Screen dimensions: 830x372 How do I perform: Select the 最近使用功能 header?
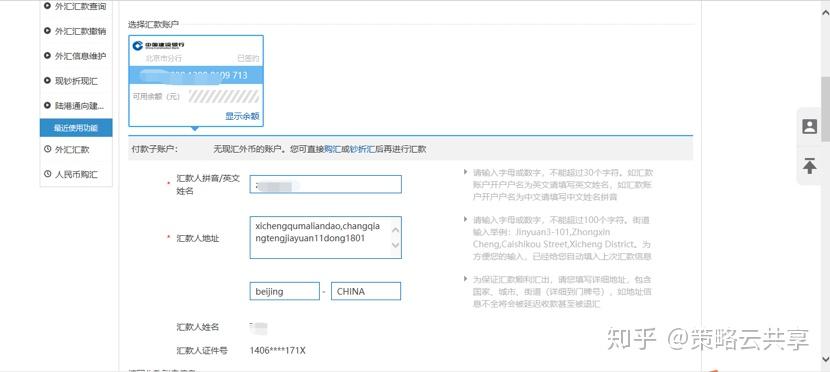tap(76, 128)
